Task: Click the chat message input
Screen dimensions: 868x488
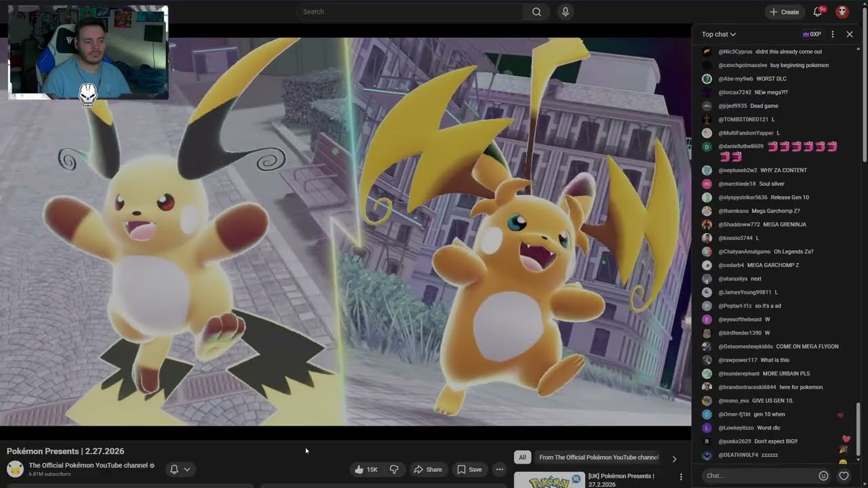Action: 758,476
